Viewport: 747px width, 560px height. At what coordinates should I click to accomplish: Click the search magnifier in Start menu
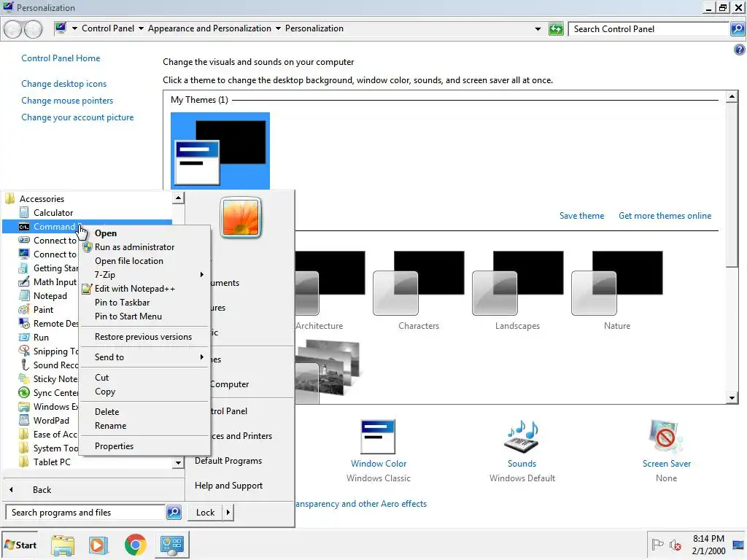point(174,513)
